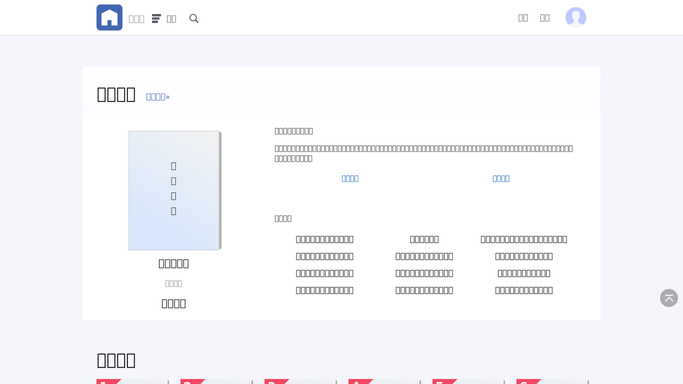Open the user avatar profile icon

coord(576,17)
